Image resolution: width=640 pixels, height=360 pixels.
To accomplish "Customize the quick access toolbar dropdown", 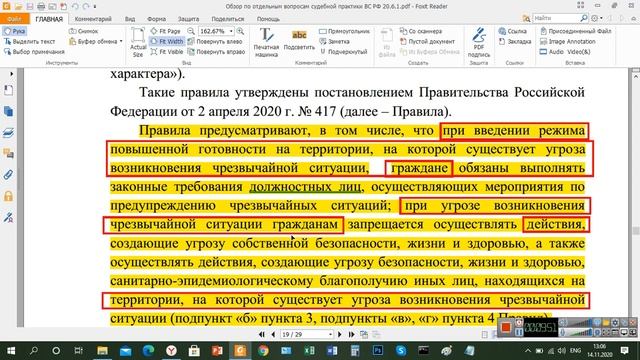I will [95, 7].
